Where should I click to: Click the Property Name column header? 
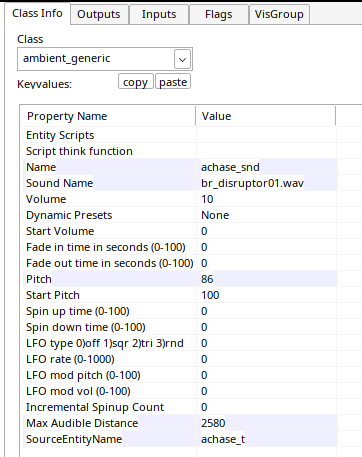pyautogui.click(x=108, y=116)
